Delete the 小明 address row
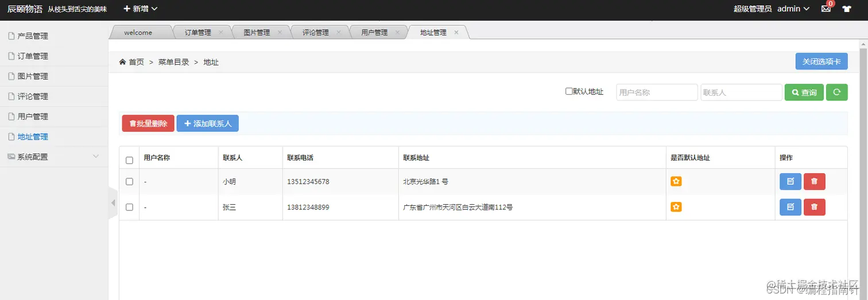The height and width of the screenshot is (300, 868). (x=815, y=181)
